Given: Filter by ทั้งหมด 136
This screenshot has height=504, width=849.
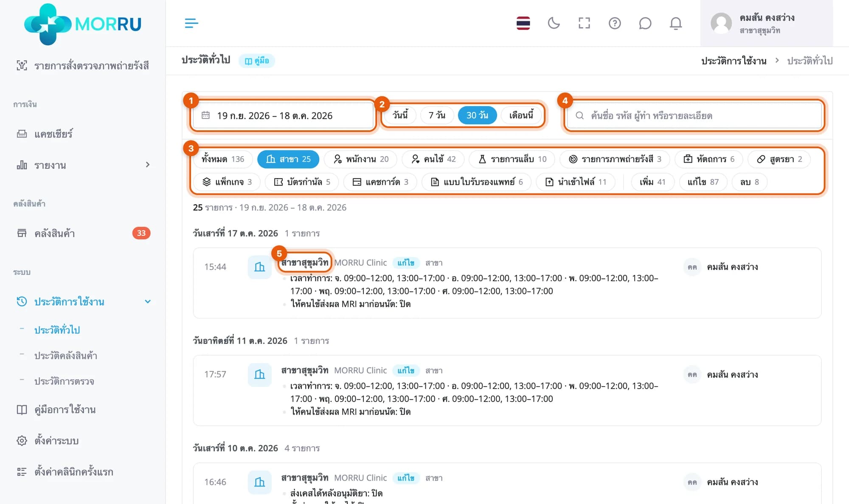Looking at the screenshot, I should (x=223, y=159).
